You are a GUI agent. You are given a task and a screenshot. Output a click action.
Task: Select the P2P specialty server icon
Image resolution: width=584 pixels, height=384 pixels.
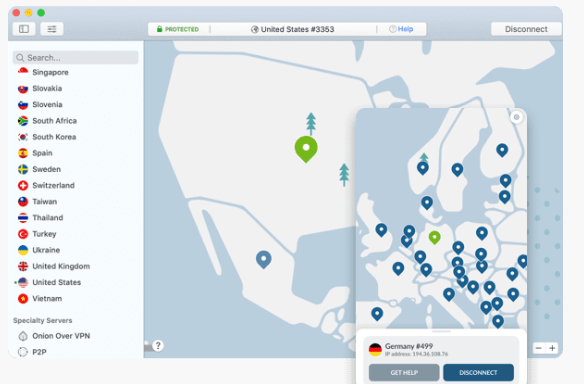pos(23,352)
